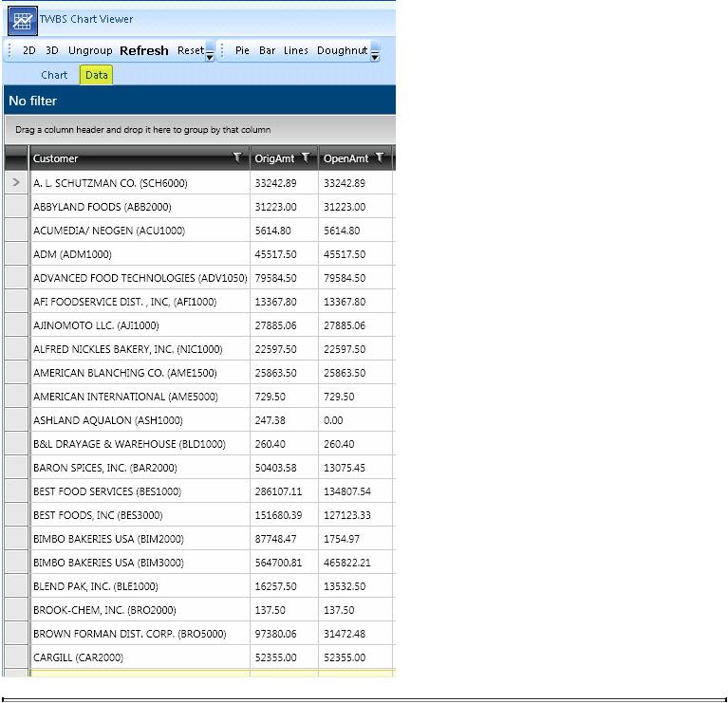Image resolution: width=728 pixels, height=703 pixels.
Task: Select BROOK-CHEM, INC. (BRO2000) cell
Action: coord(140,610)
